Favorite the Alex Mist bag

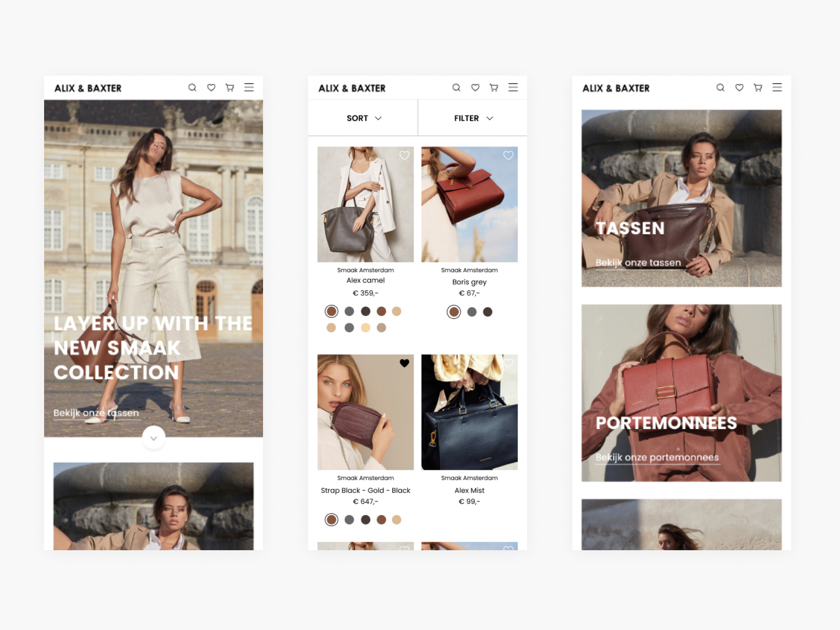[x=508, y=363]
